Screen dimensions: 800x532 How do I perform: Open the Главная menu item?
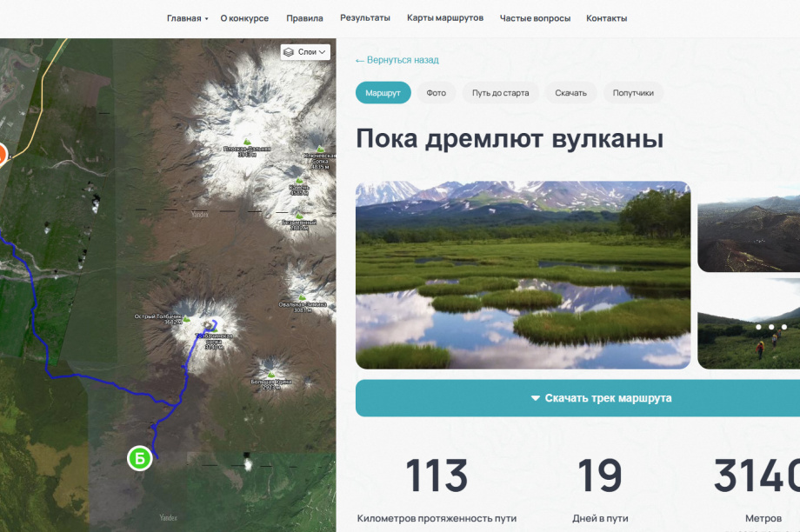[183, 18]
